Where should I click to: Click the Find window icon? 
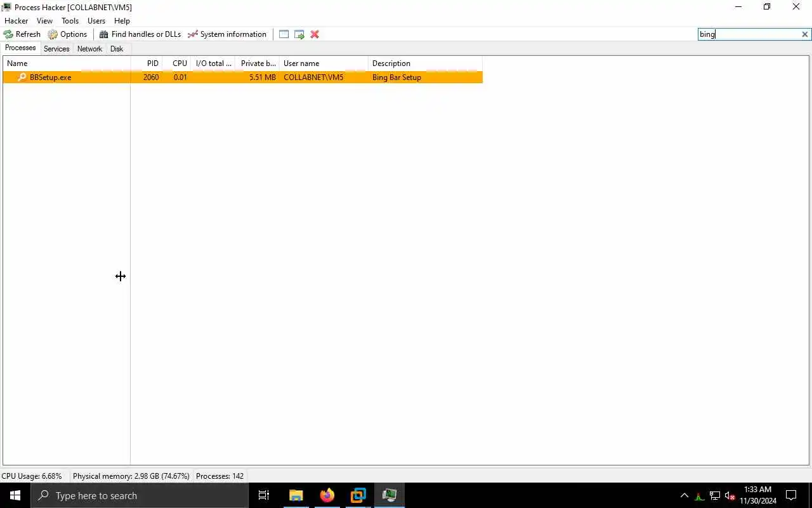point(284,34)
